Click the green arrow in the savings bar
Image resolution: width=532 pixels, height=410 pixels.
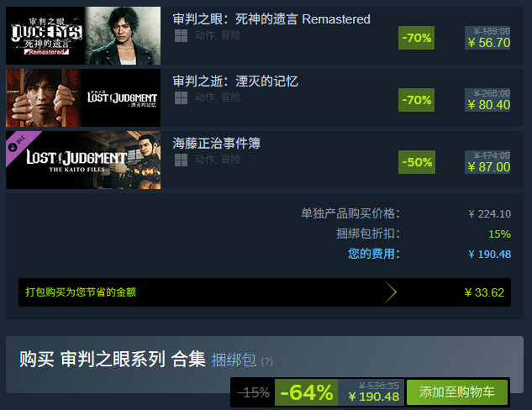[390, 292]
